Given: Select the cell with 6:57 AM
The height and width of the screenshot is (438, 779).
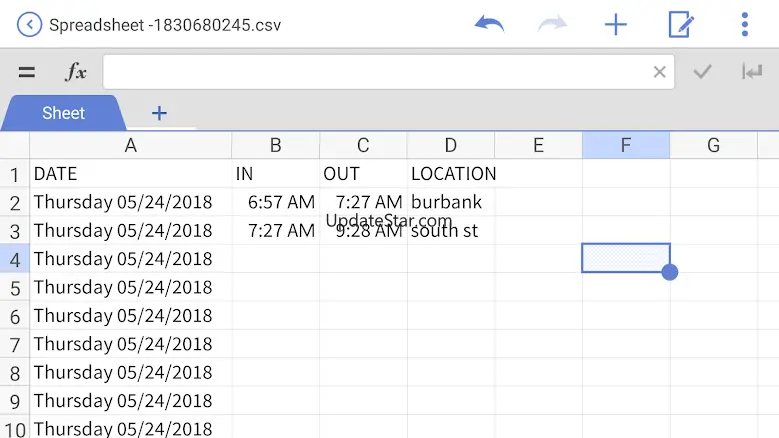Looking at the screenshot, I should click(276, 202).
